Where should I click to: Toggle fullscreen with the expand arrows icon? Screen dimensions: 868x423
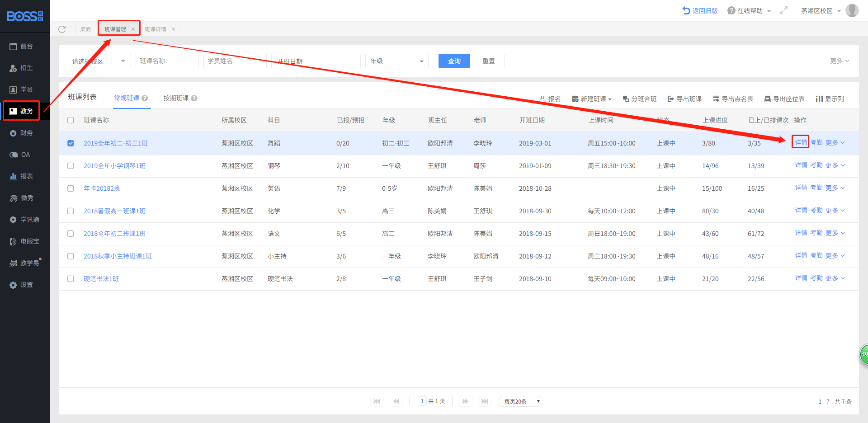click(783, 10)
